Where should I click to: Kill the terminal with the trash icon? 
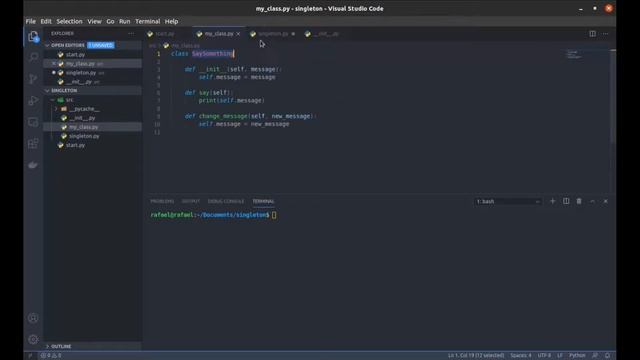(579, 201)
